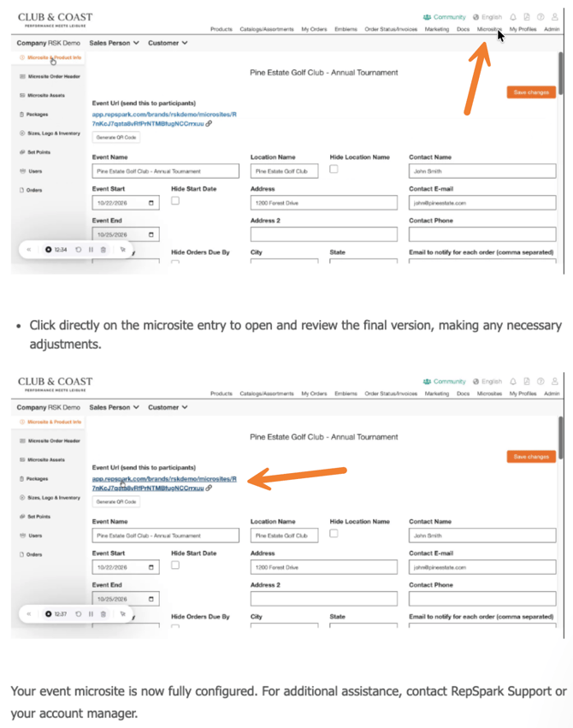
Task: Enable Hide Location Name in the bottom screenshot
Action: pyautogui.click(x=334, y=534)
